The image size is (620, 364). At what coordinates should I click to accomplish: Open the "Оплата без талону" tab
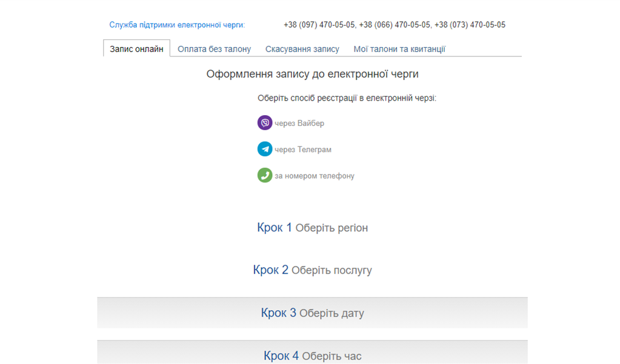point(214,49)
